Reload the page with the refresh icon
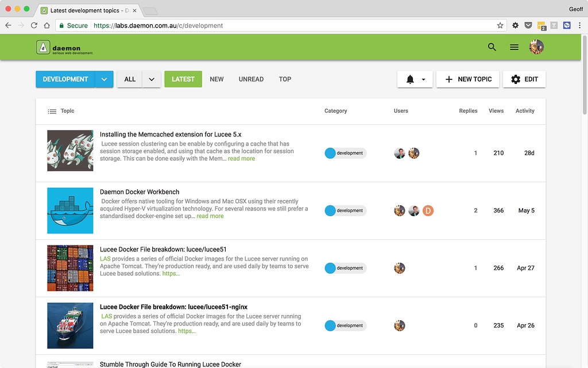Viewport: 588px width, 368px height. 34,25
